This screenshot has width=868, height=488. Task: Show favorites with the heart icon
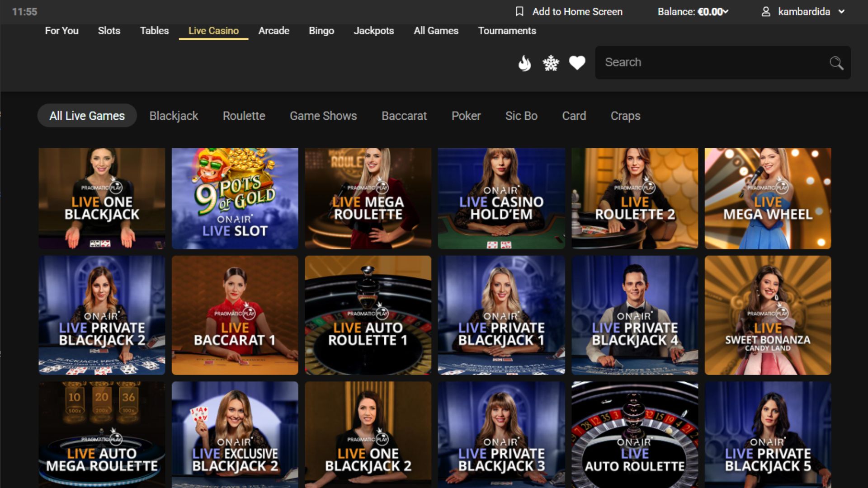pyautogui.click(x=577, y=62)
